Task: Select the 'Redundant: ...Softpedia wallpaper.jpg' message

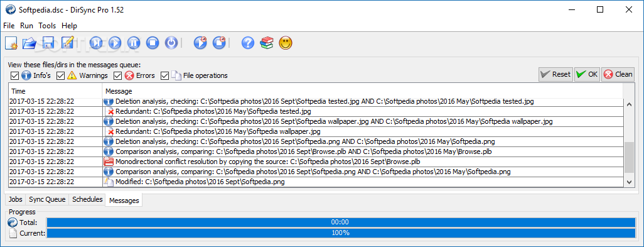Action: click(x=363, y=131)
